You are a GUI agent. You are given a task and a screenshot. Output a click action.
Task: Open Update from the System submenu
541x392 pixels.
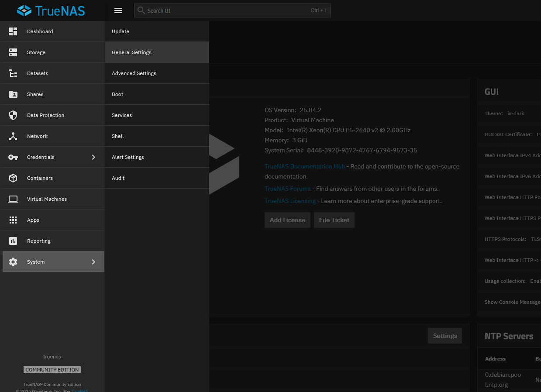coord(157,31)
